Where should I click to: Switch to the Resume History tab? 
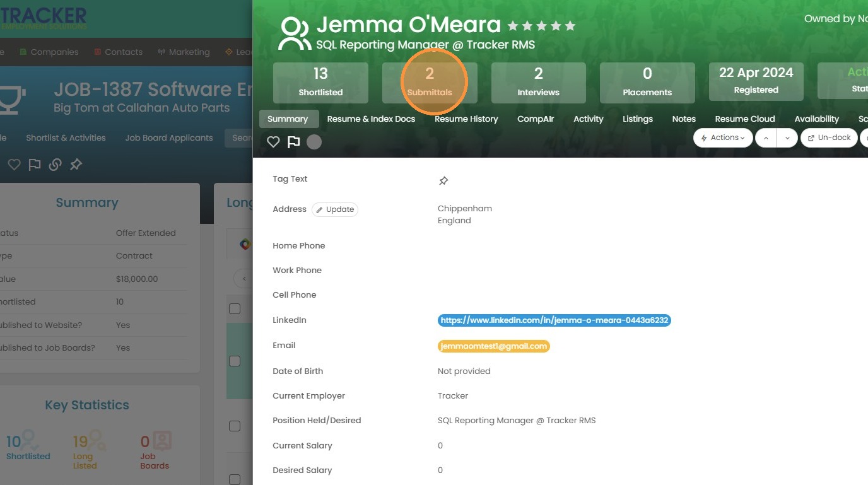click(466, 119)
